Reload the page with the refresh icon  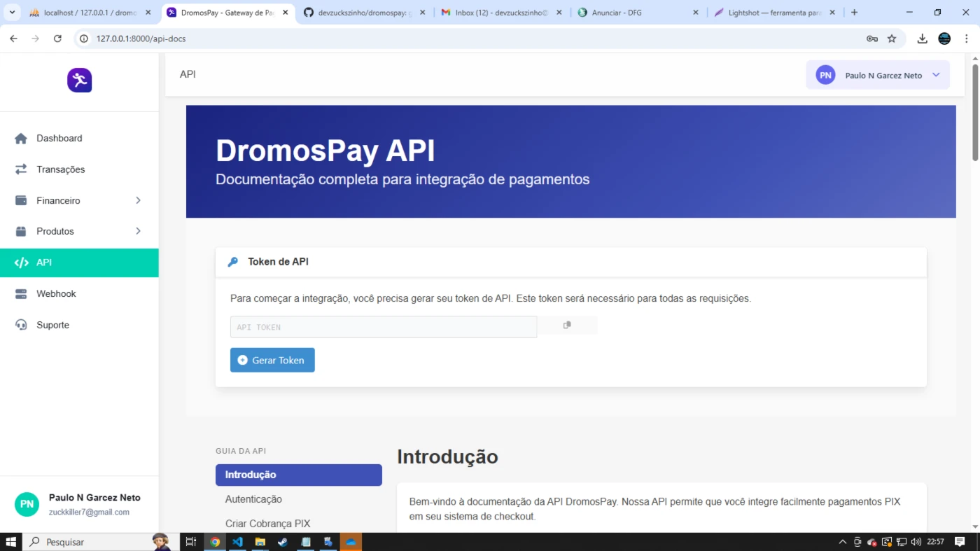58,39
